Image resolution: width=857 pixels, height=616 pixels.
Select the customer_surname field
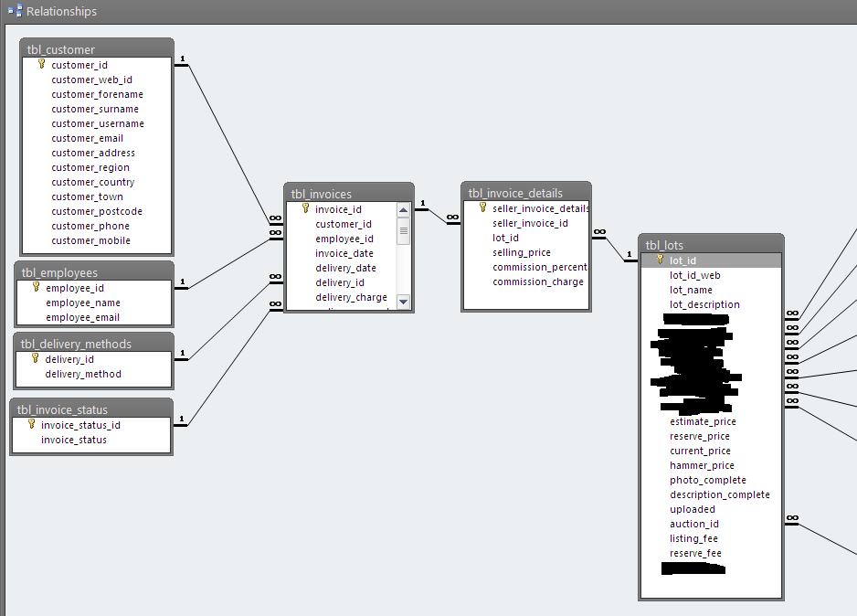[95, 110]
